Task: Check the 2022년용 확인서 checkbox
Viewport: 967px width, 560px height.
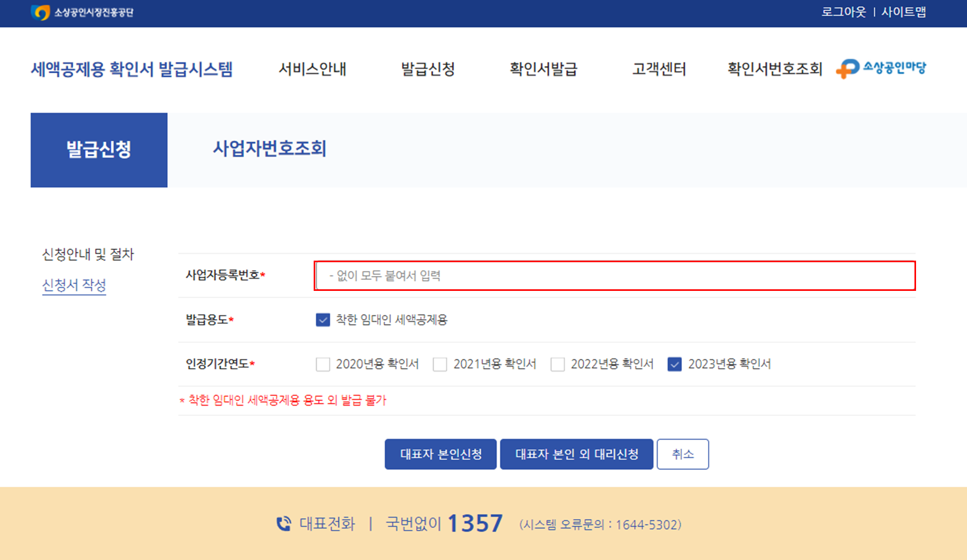Action: [558, 364]
